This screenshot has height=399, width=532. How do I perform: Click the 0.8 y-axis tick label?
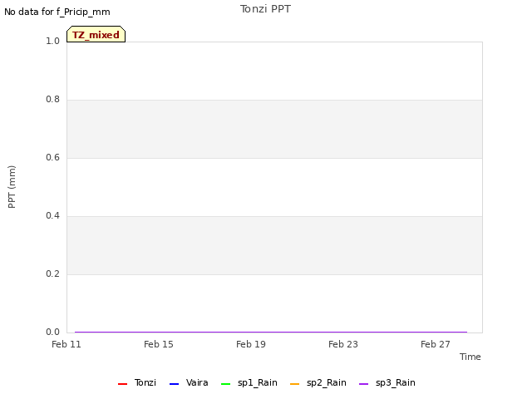[x=52, y=99]
